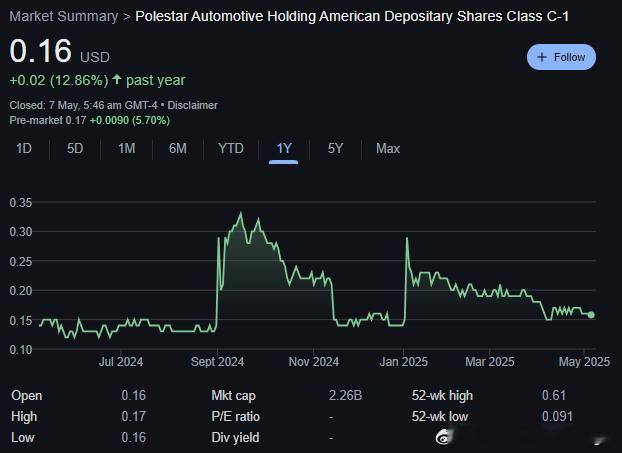Click the High value 0.17
Viewport: 622px width, 453px height.
pyautogui.click(x=134, y=417)
